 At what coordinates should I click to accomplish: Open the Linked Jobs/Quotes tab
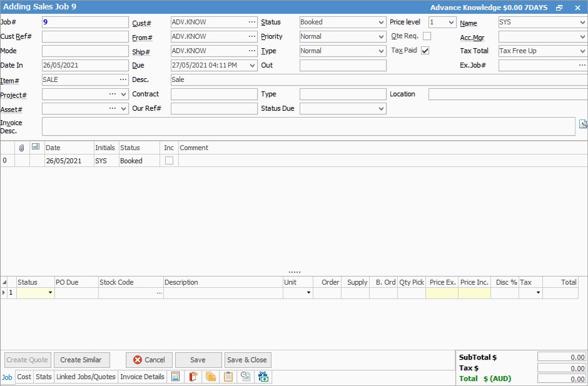(x=86, y=377)
